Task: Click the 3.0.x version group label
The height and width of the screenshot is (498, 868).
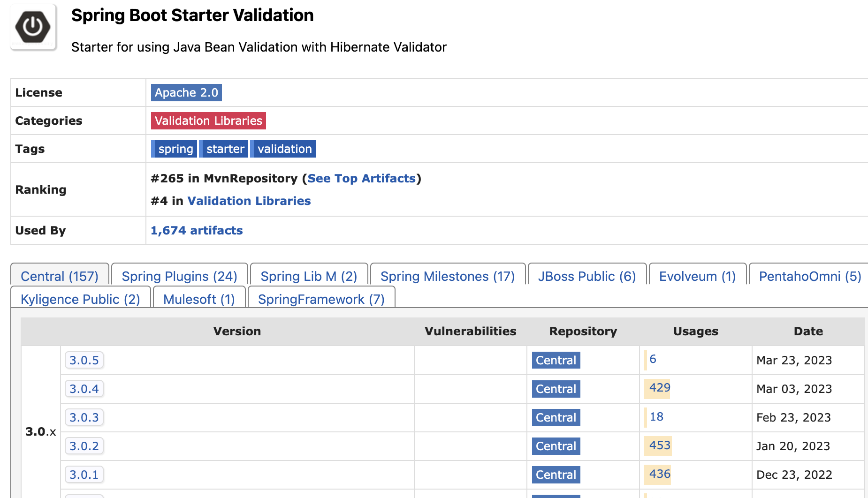Action: (41, 431)
